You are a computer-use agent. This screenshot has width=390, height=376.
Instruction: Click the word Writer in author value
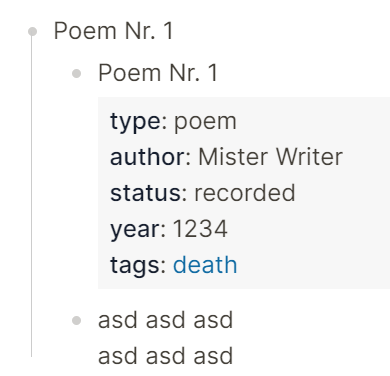coord(309,157)
